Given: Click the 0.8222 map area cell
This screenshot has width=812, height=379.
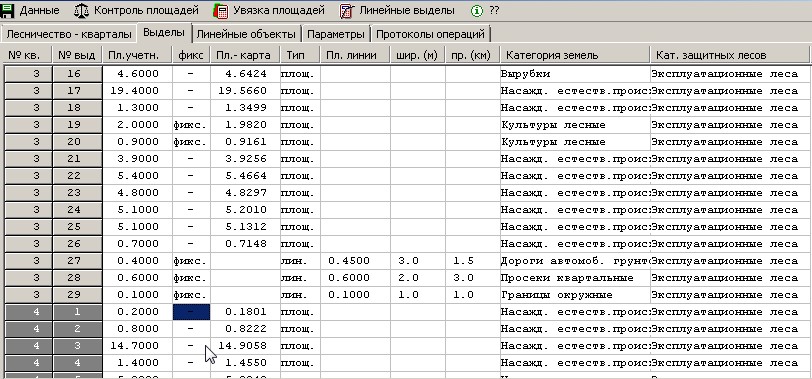Looking at the screenshot, I should (x=245, y=329).
